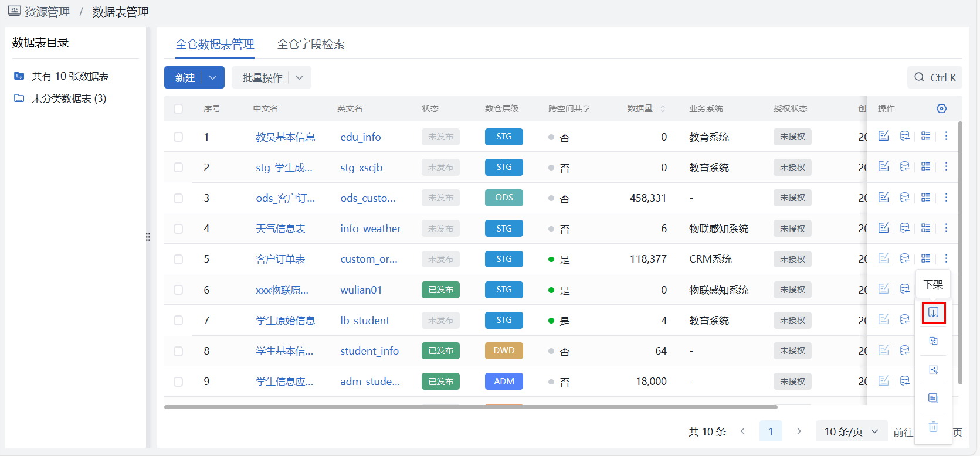Select page 1 in pagination
This screenshot has width=980, height=456.
click(771, 431)
